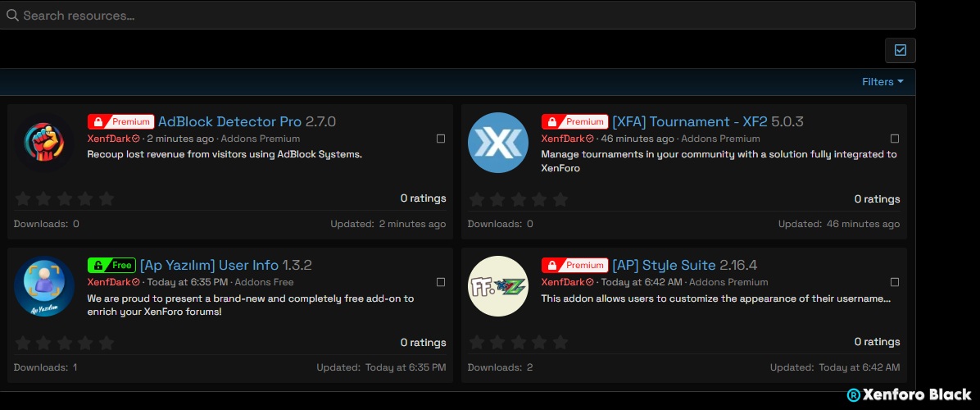
Task: Click Premium badge on [XFA] Tournament
Action: pos(574,122)
